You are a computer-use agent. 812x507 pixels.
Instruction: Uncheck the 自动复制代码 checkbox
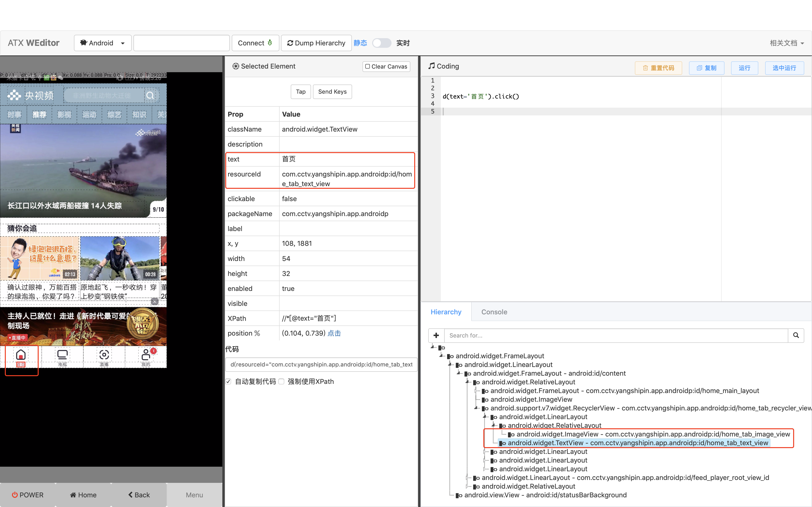228,381
